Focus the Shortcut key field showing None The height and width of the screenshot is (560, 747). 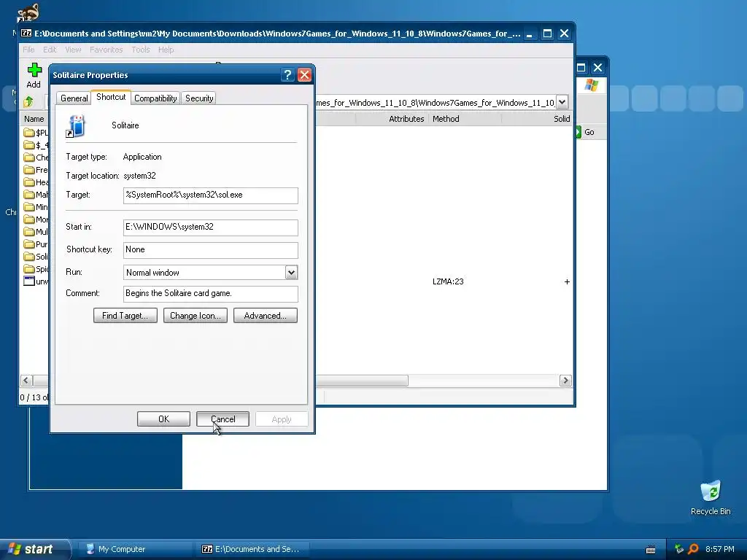click(x=211, y=250)
